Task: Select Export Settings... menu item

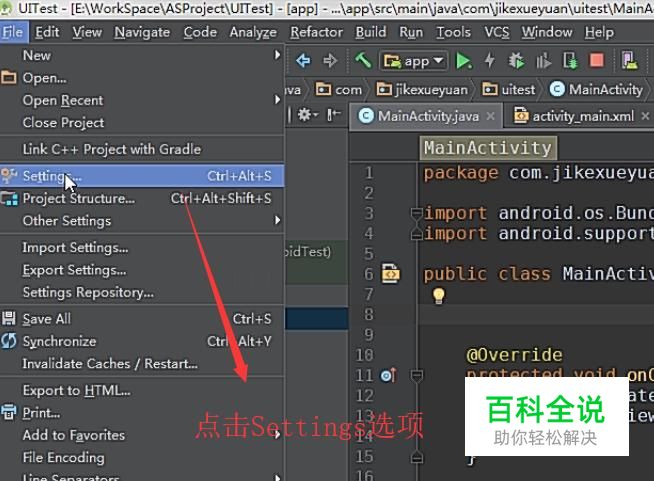Action: point(142,270)
